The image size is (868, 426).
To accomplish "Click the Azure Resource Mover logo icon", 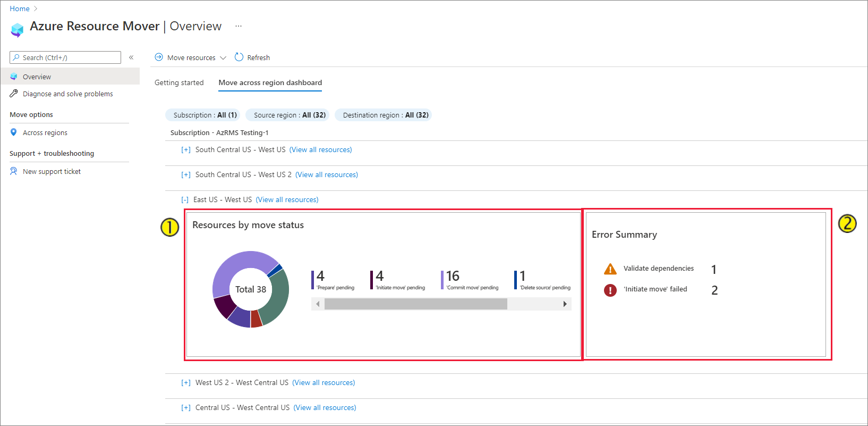I will pos(17,29).
